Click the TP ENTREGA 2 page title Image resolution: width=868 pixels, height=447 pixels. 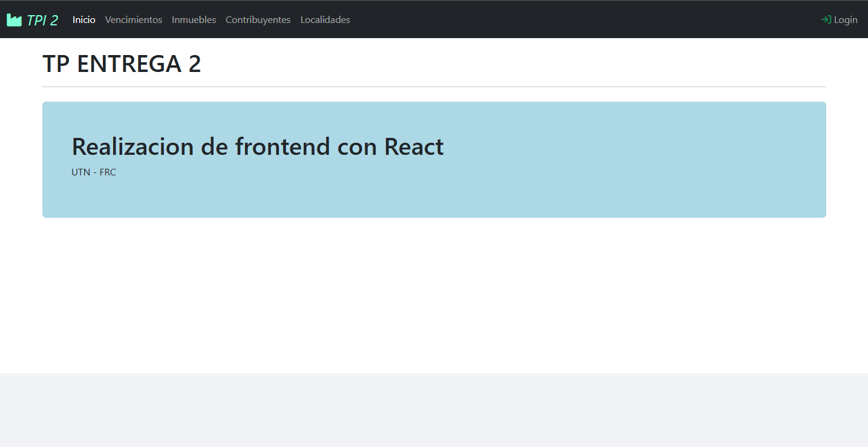[x=122, y=64]
